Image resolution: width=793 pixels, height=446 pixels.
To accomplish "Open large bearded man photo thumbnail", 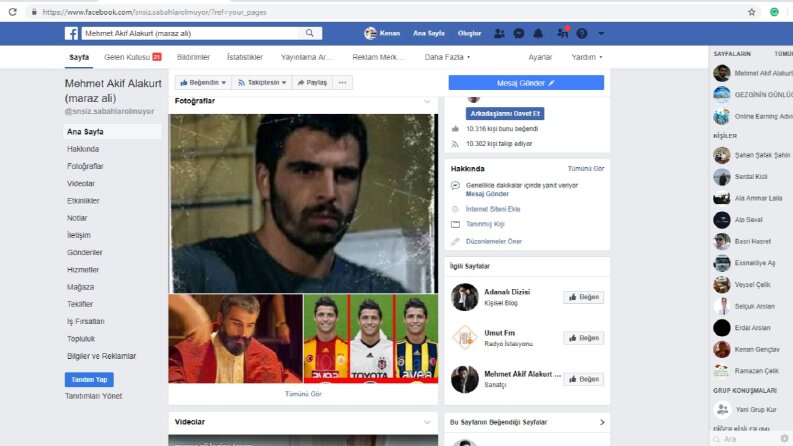I will point(303,203).
